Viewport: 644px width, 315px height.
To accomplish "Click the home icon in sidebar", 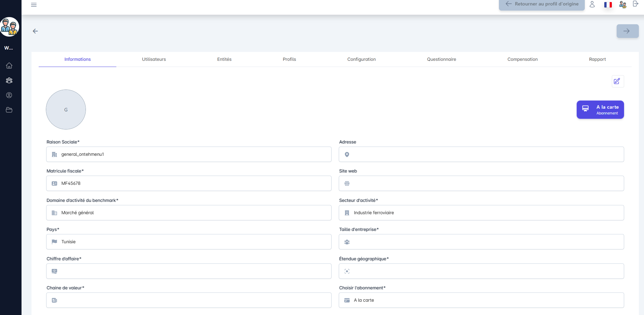I will pyautogui.click(x=9, y=66).
